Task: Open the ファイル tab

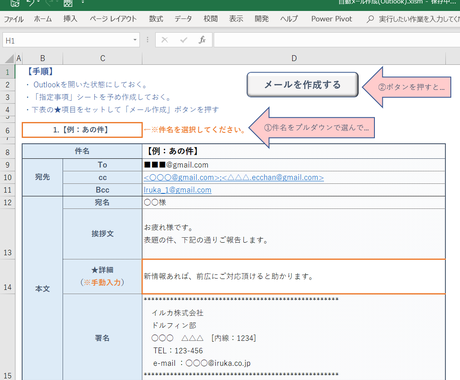Action: coord(14,19)
